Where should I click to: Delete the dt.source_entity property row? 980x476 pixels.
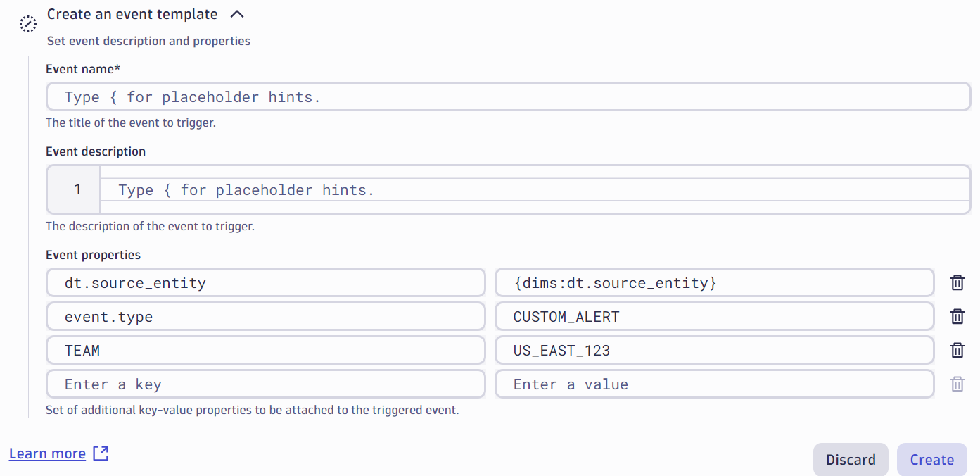(x=957, y=282)
